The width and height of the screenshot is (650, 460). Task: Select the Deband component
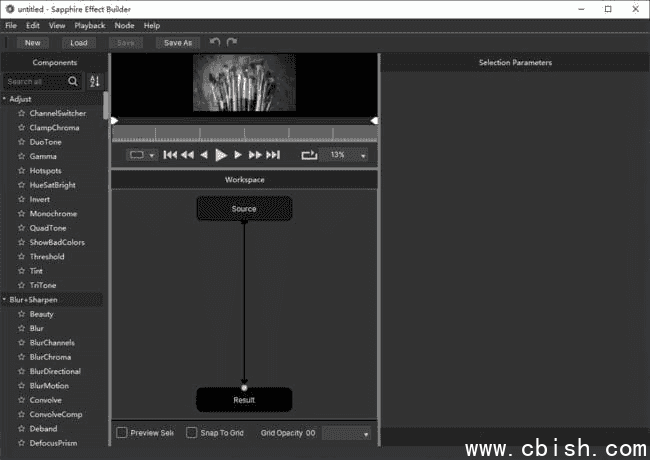coord(44,429)
